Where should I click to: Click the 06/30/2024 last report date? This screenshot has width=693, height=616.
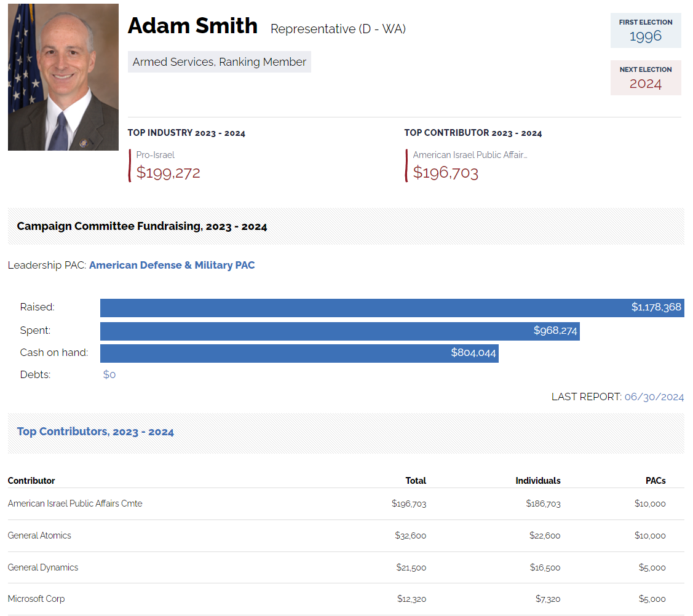(x=654, y=397)
